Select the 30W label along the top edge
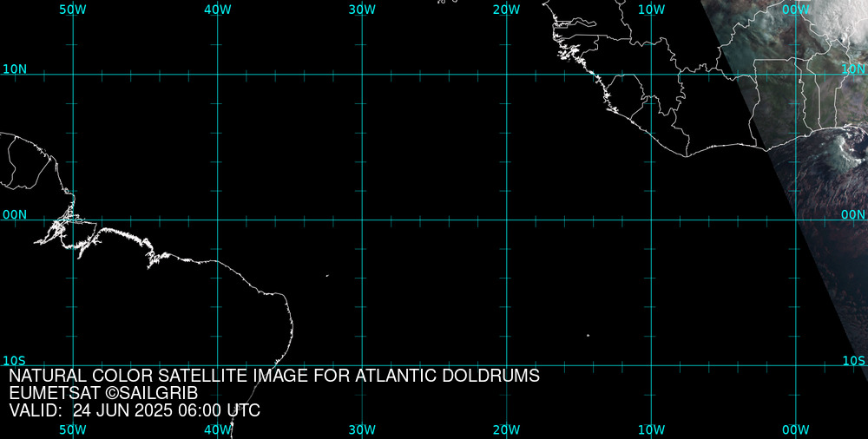The height and width of the screenshot is (439, 868). tap(362, 10)
